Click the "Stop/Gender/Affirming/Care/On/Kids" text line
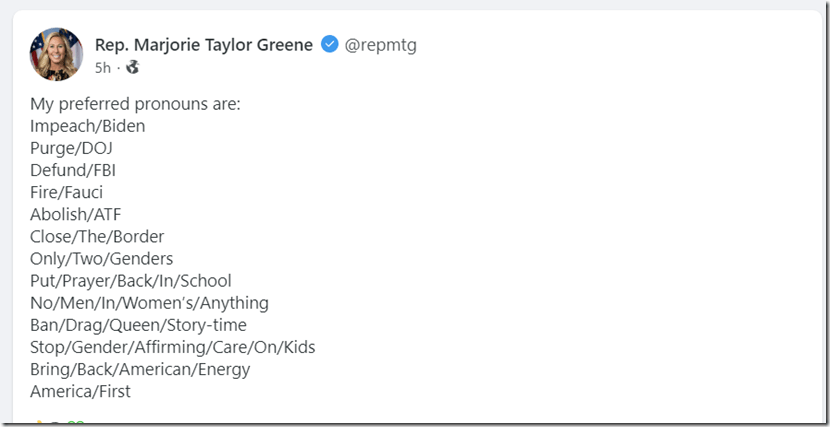Screen dimensions: 830x427 172,347
